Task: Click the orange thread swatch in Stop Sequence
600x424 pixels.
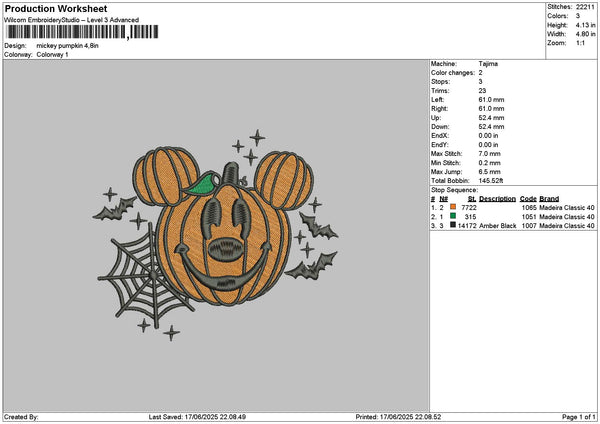Action: pos(453,207)
